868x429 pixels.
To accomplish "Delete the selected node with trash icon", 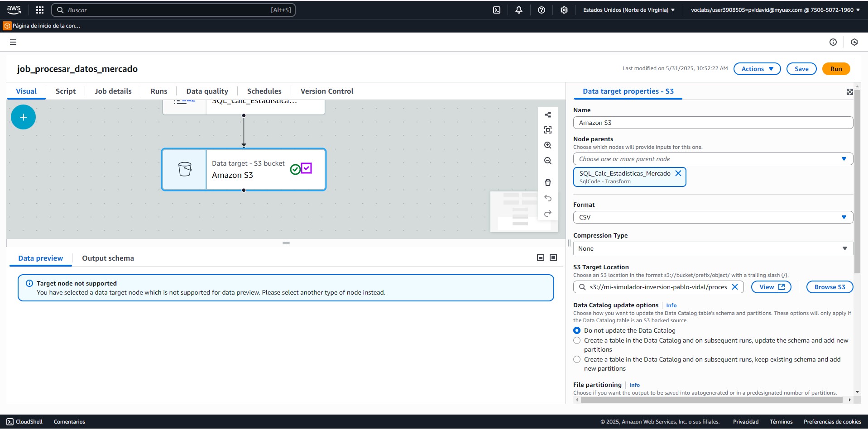I will [548, 183].
